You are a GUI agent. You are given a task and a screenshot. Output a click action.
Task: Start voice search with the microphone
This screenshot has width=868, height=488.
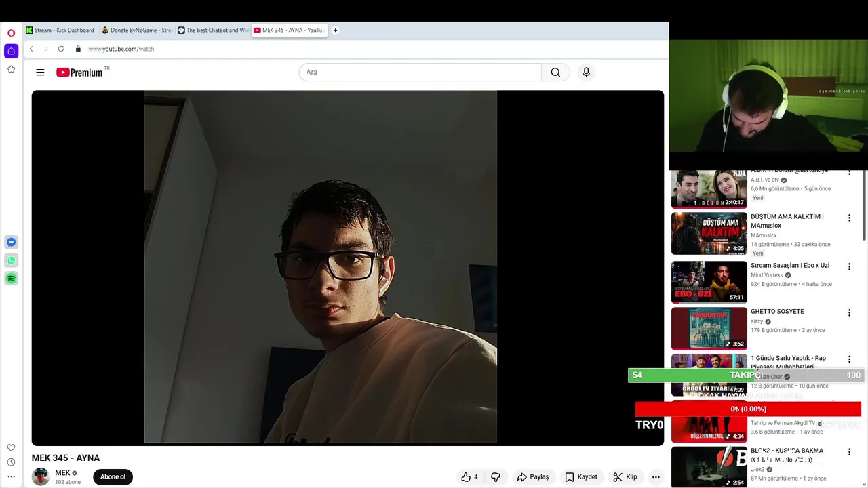click(587, 73)
